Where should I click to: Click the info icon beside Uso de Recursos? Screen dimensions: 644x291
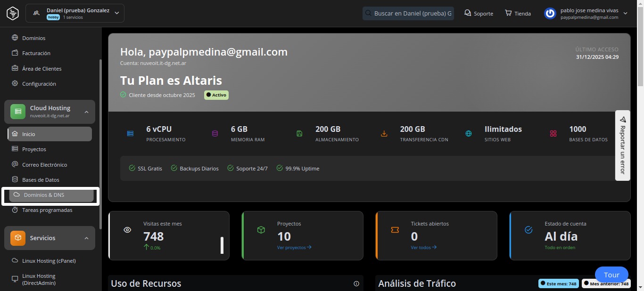(356, 283)
